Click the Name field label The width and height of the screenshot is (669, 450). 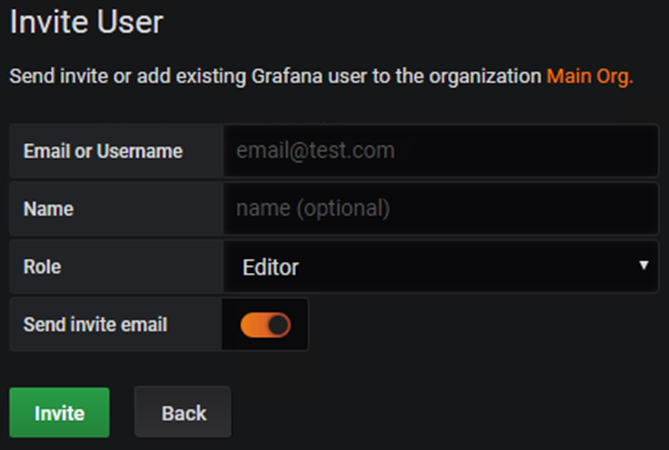49,210
